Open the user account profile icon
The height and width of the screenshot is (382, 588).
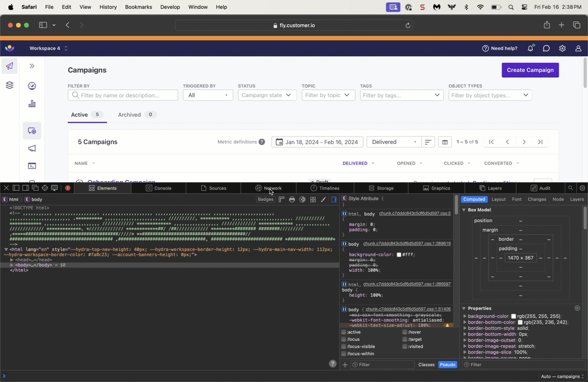pyautogui.click(x=578, y=48)
